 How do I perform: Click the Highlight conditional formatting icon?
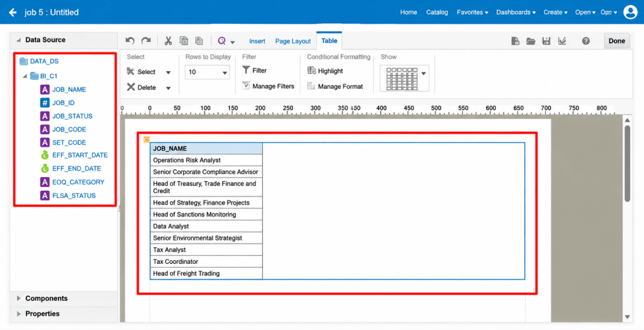311,71
